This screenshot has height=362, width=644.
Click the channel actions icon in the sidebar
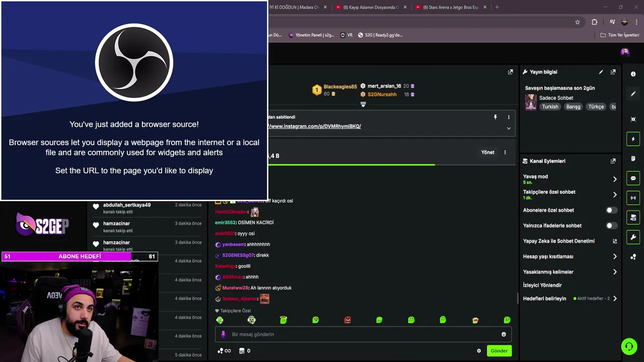[x=633, y=218]
